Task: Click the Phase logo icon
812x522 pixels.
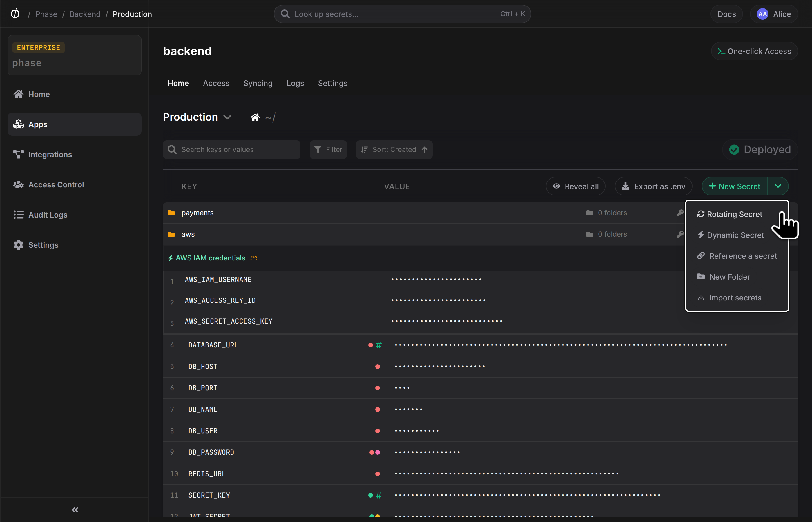Action: tap(15, 14)
